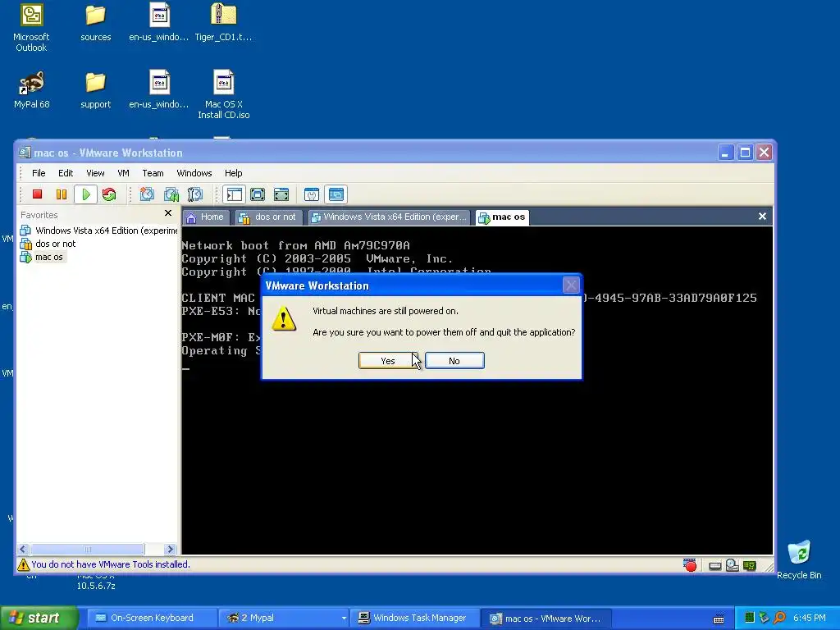This screenshot has height=630, width=840.
Task: Click the Summary view toolbar icon
Action: pyautogui.click(x=311, y=194)
